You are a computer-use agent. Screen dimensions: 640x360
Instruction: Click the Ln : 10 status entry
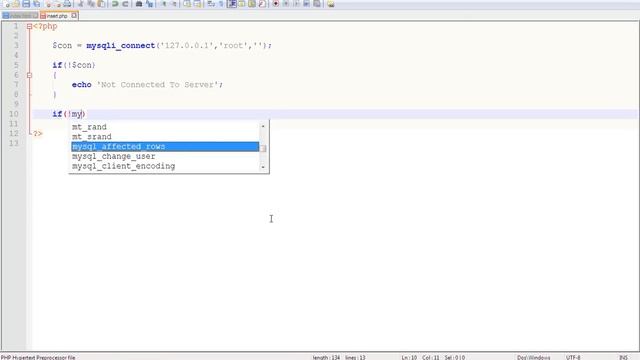point(409,358)
